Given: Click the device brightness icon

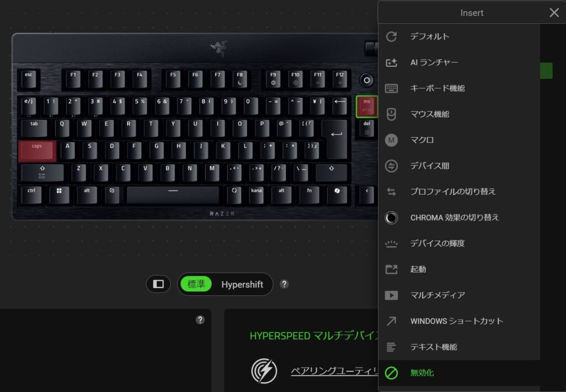Looking at the screenshot, I should click(x=391, y=244).
